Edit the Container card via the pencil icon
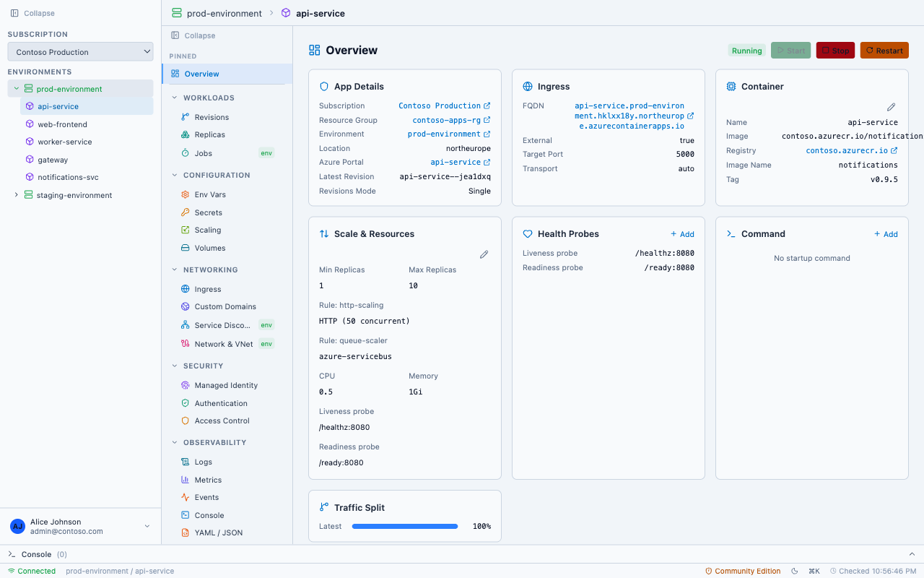Image resolution: width=924 pixels, height=578 pixels. [x=891, y=106]
